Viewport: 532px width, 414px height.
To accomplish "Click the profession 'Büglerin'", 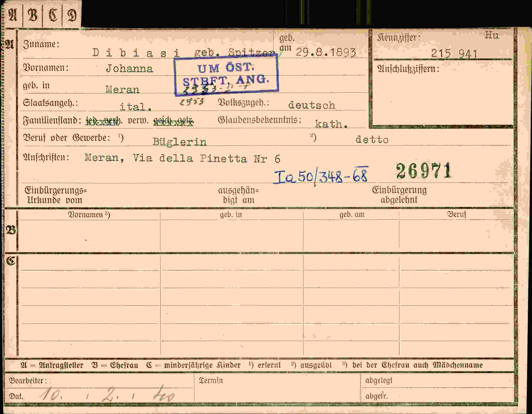I will (x=180, y=142).
